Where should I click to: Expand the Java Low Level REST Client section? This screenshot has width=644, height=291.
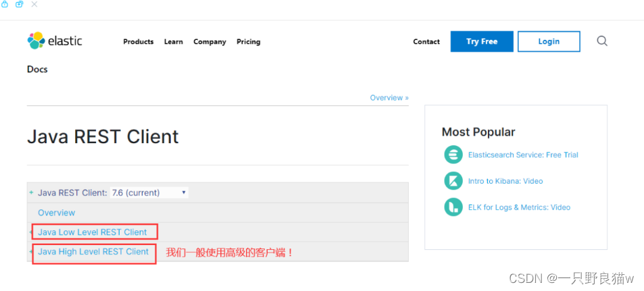(31, 232)
